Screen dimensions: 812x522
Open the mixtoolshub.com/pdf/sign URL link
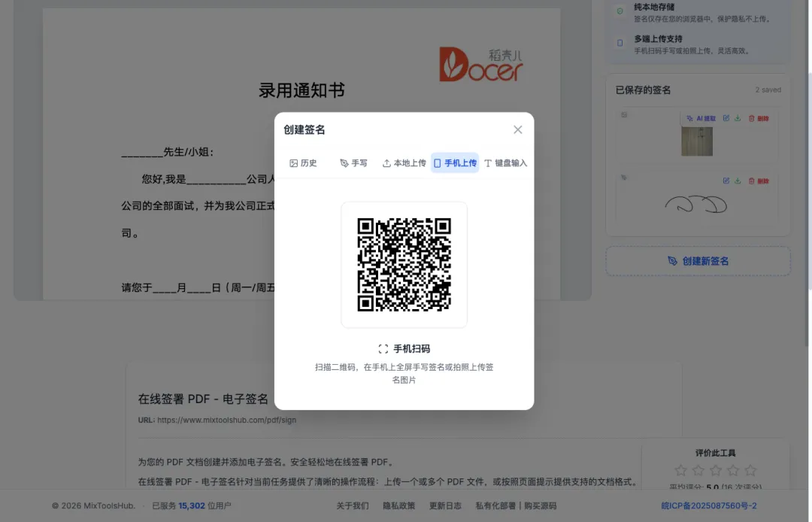pyautogui.click(x=226, y=420)
